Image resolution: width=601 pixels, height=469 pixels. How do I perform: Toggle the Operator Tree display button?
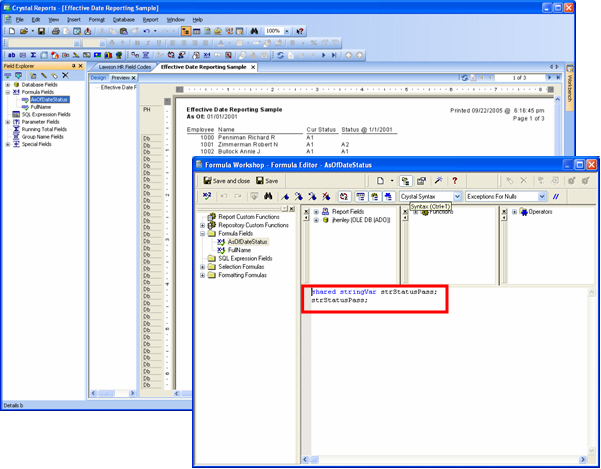pos(389,197)
